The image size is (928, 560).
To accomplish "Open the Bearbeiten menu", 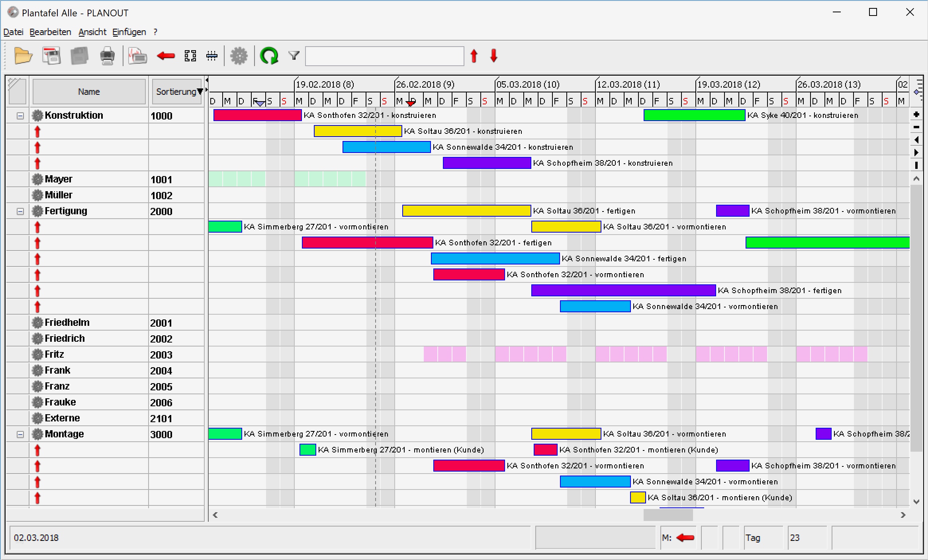I will click(x=50, y=32).
